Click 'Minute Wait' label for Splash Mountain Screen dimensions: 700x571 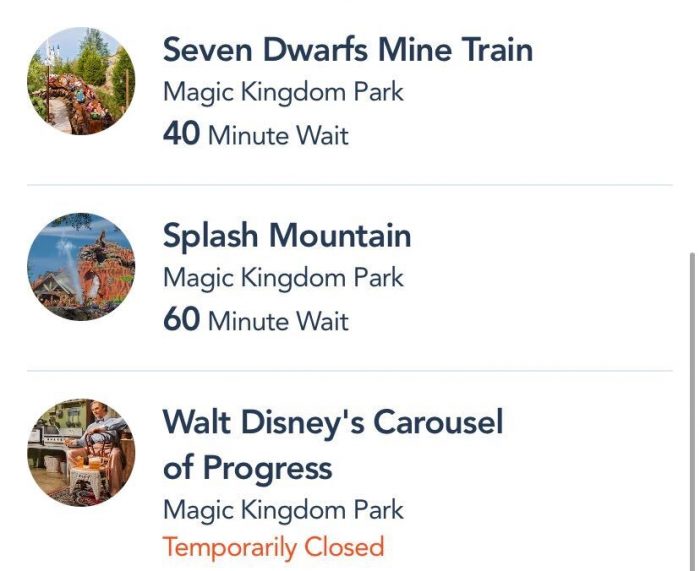(x=278, y=321)
